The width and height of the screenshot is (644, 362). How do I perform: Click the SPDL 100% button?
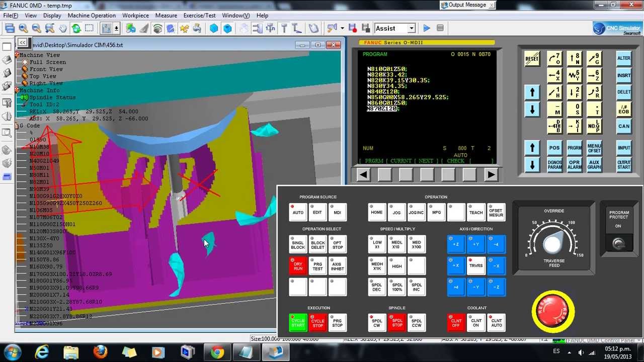coord(397,287)
